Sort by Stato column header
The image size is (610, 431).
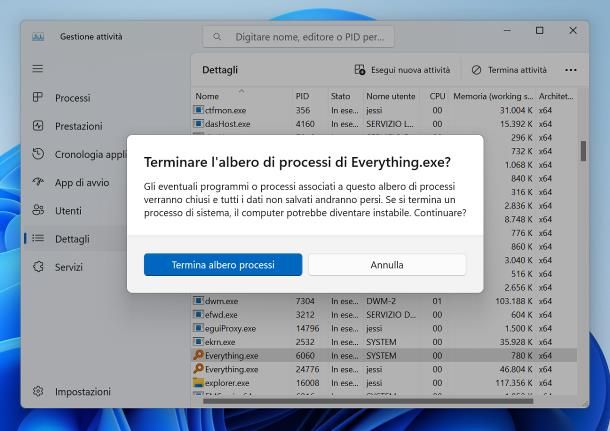tap(340, 96)
